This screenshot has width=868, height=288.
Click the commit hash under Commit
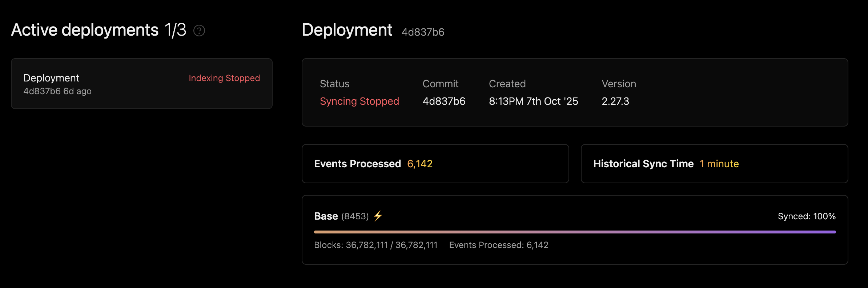tap(444, 101)
